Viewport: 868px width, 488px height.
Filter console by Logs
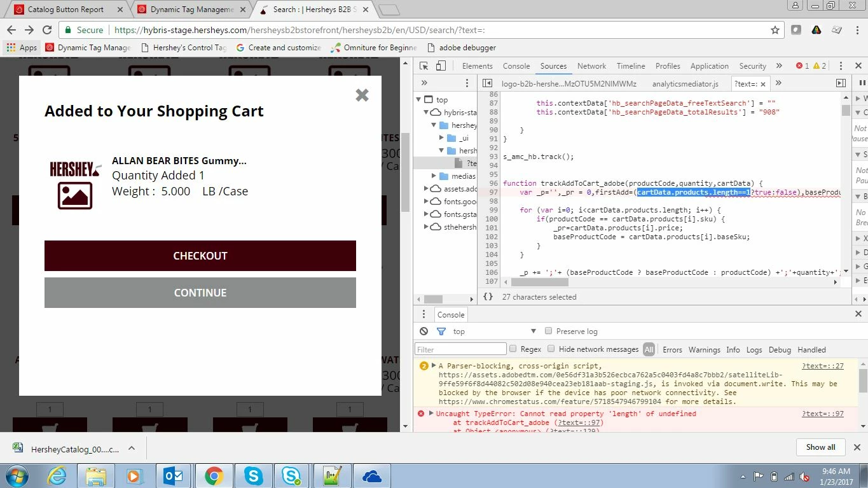tap(754, 349)
